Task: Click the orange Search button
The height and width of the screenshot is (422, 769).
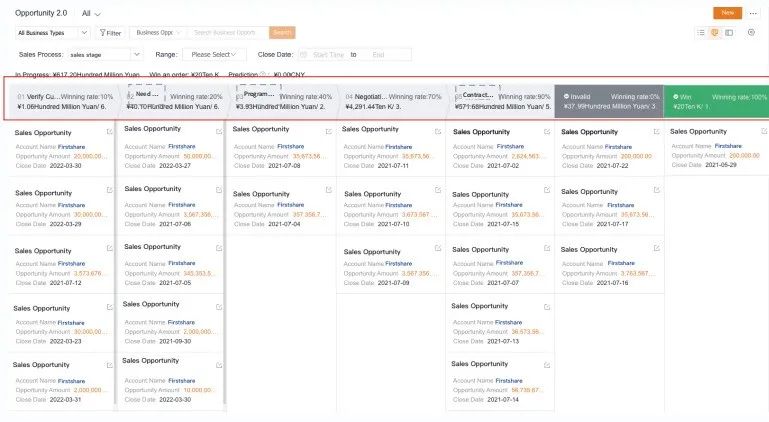Action: point(282,32)
